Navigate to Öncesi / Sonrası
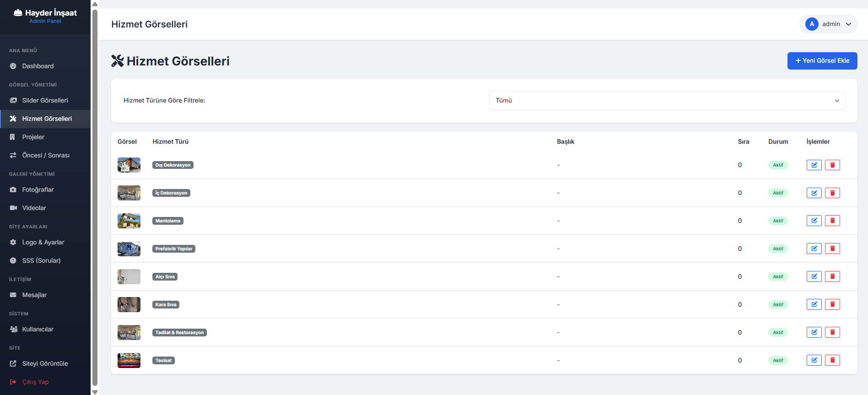 pyautogui.click(x=45, y=156)
